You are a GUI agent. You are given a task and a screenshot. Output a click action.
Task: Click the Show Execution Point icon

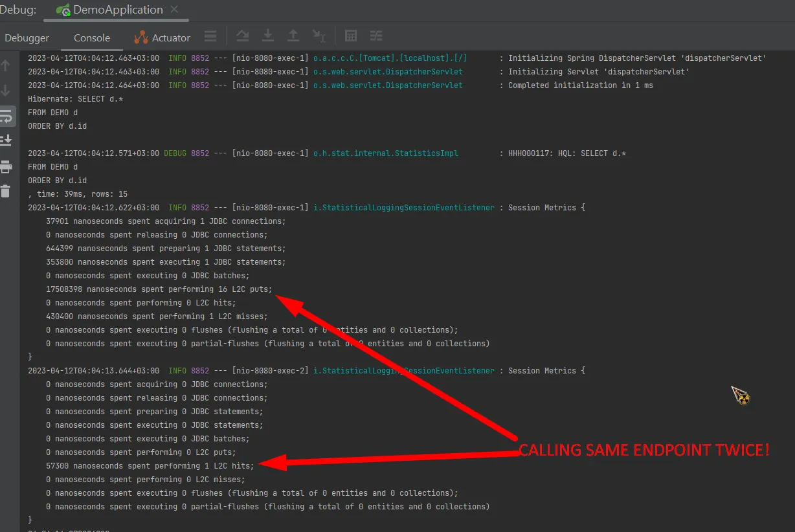click(210, 37)
